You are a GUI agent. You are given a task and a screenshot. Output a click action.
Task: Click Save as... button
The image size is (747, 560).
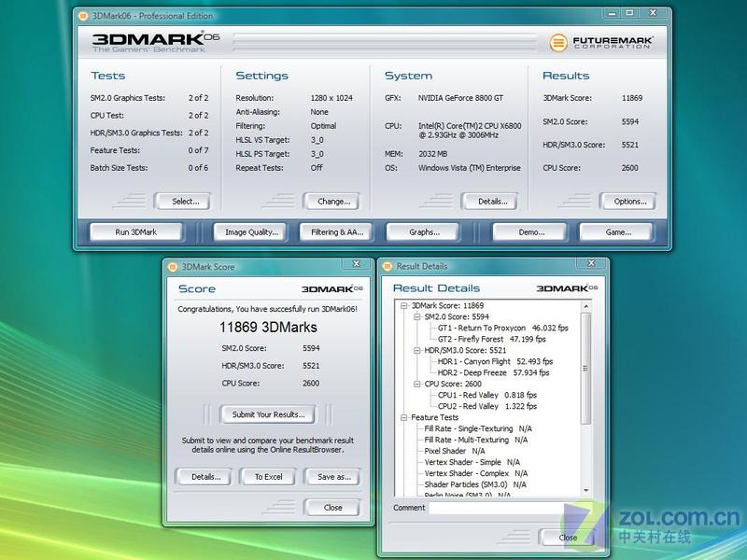pyautogui.click(x=332, y=477)
